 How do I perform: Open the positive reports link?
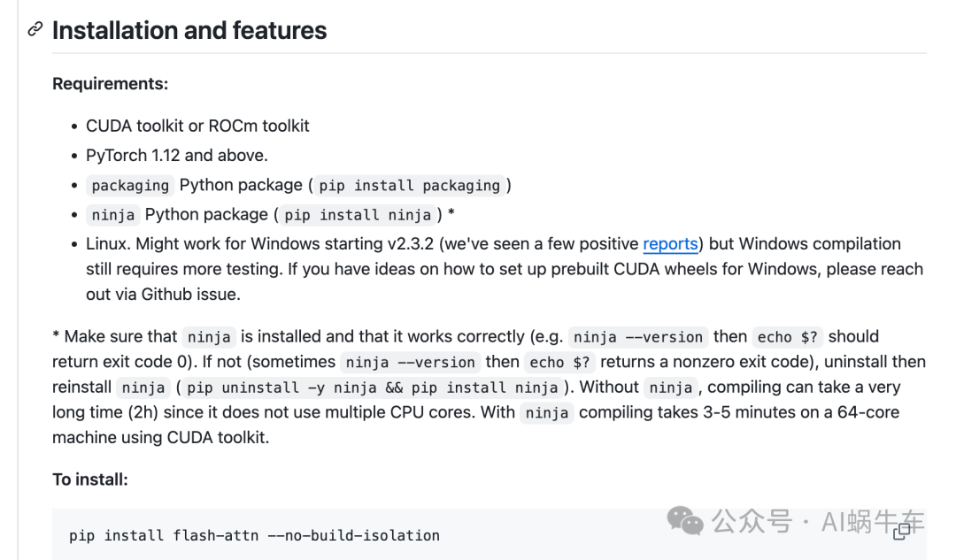[670, 244]
